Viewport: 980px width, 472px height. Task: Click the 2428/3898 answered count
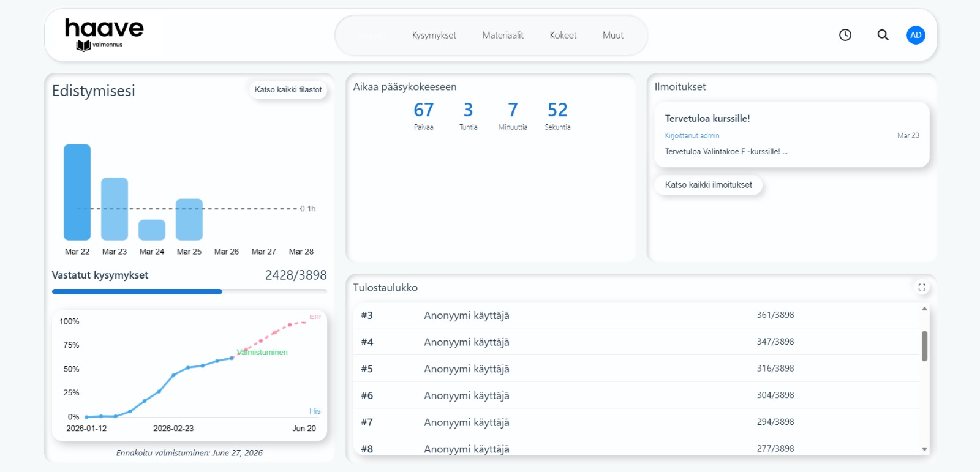tap(296, 275)
